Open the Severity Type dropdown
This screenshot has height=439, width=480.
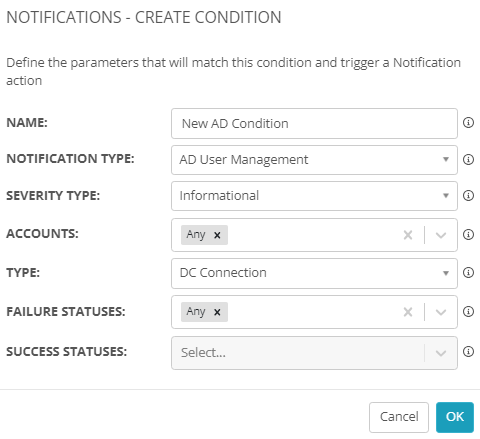(314, 196)
